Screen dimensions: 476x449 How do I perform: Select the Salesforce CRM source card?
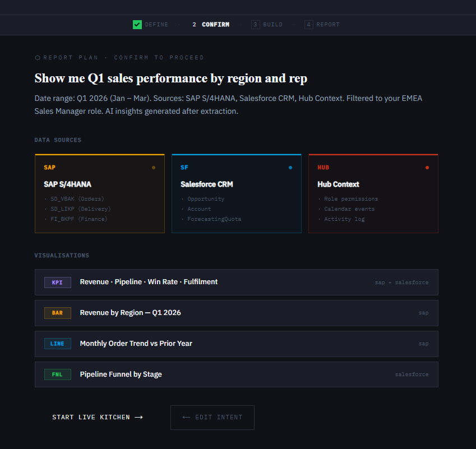237,194
